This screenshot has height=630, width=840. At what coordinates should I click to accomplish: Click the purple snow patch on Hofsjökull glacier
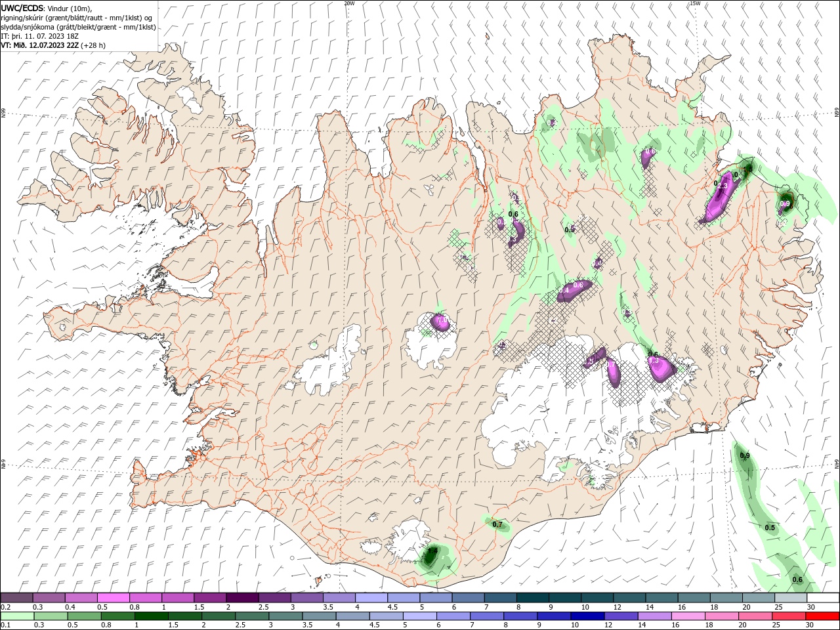[x=440, y=322]
